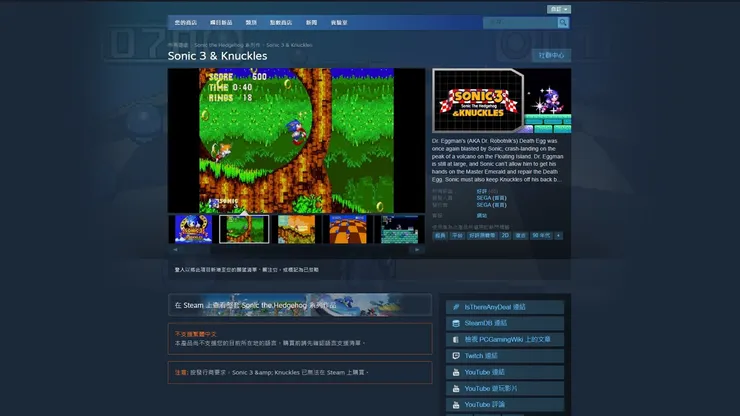The width and height of the screenshot is (740, 416).
Task: Click the 2D tag
Action: tap(505, 236)
